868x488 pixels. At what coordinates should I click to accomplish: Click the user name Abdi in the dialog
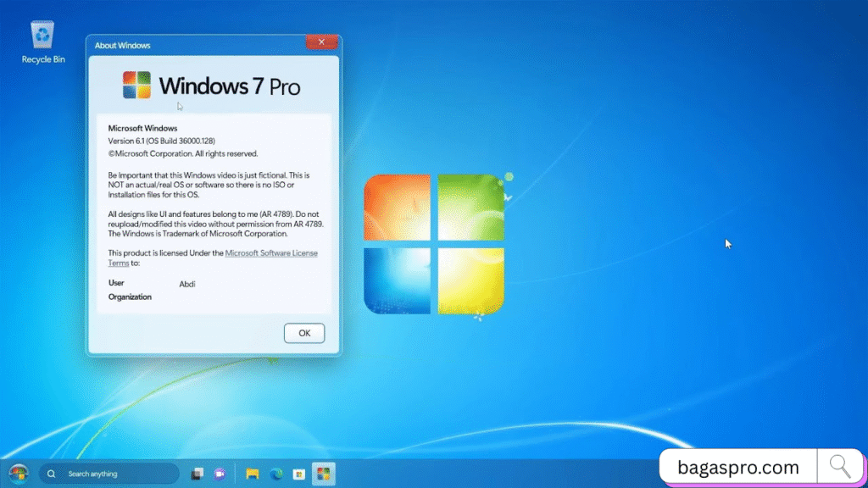coord(187,284)
